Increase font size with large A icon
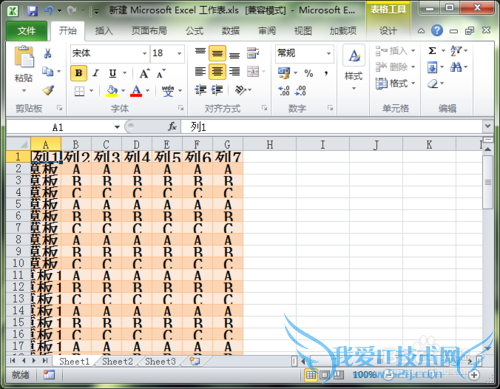The width and height of the screenshot is (500, 389). (144, 73)
